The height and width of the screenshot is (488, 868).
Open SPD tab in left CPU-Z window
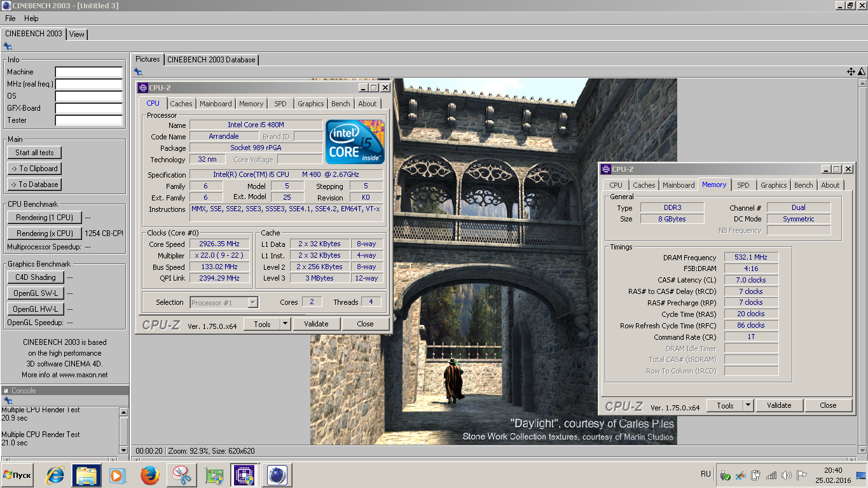pyautogui.click(x=280, y=104)
